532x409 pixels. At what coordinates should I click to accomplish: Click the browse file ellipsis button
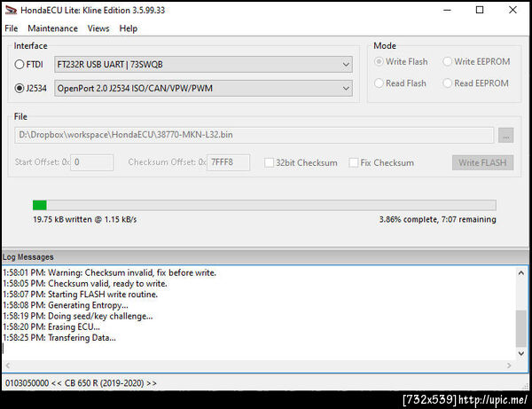tap(506, 136)
